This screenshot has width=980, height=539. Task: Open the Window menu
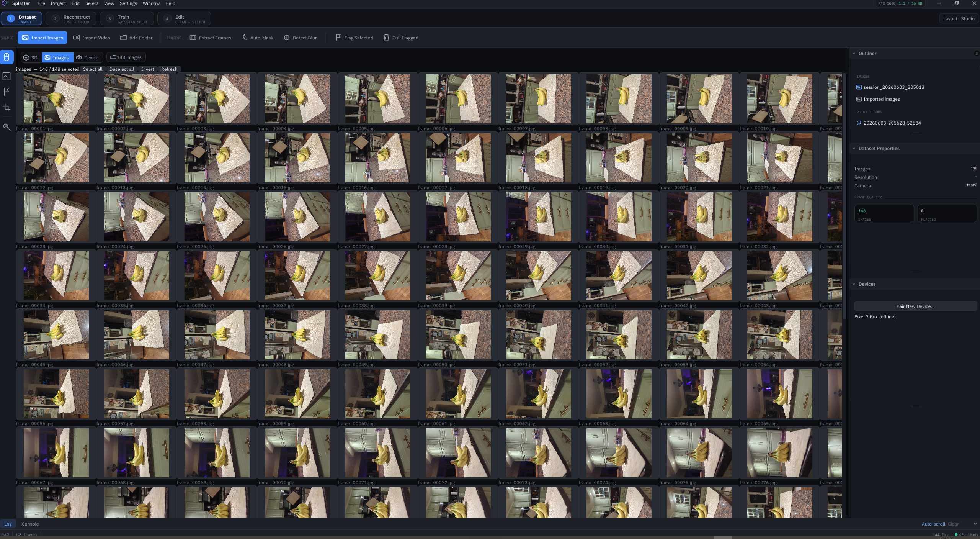pyautogui.click(x=151, y=3)
